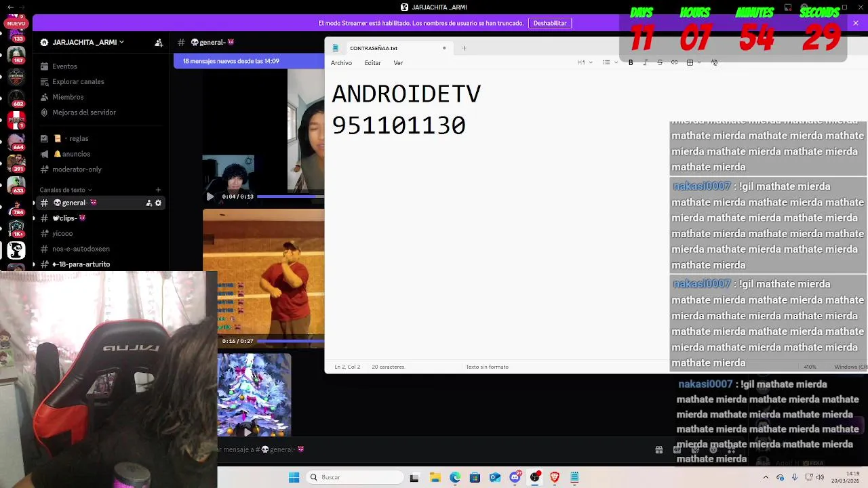Insert a table in Notepad

[690, 62]
